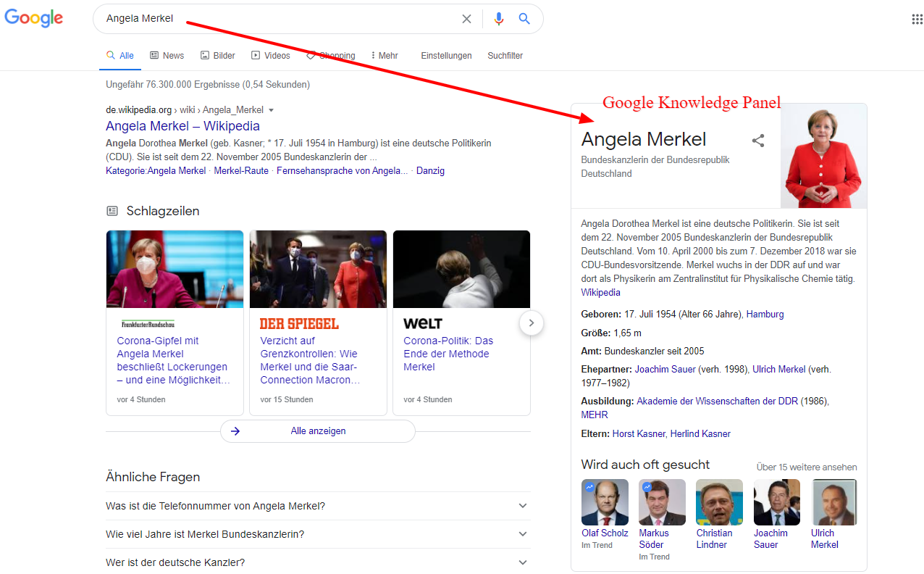Open the Shopping tab
This screenshot has height=574, width=924.
(x=331, y=56)
